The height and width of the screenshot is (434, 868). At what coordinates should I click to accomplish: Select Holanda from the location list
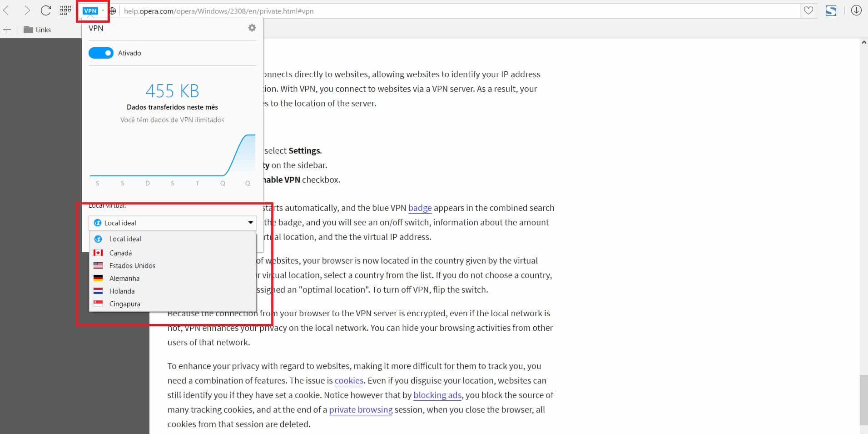(x=173, y=291)
